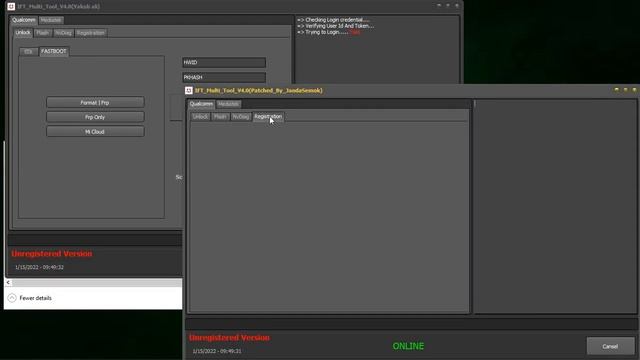640x360 pixels.
Task: Click Unregistered Version label in back window
Action: point(52,253)
